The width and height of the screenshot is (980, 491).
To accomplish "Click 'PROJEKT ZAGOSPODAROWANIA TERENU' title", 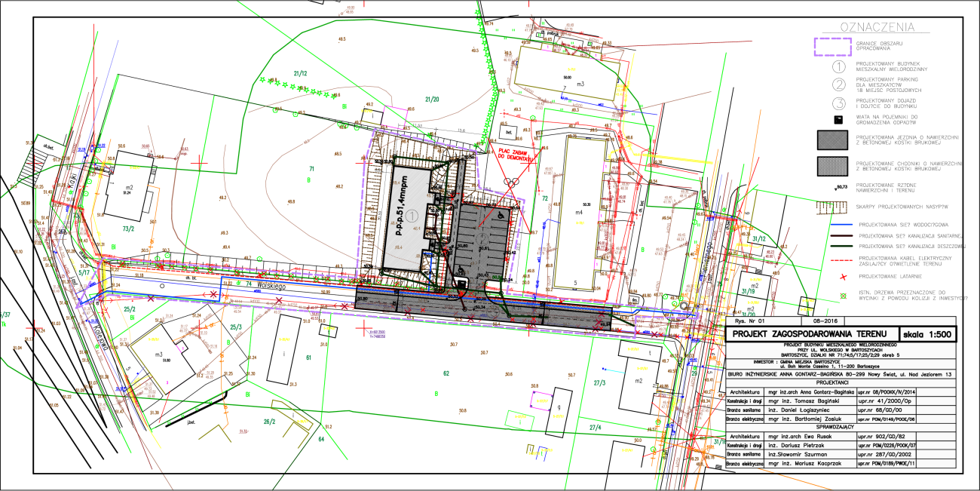I will click(810, 335).
